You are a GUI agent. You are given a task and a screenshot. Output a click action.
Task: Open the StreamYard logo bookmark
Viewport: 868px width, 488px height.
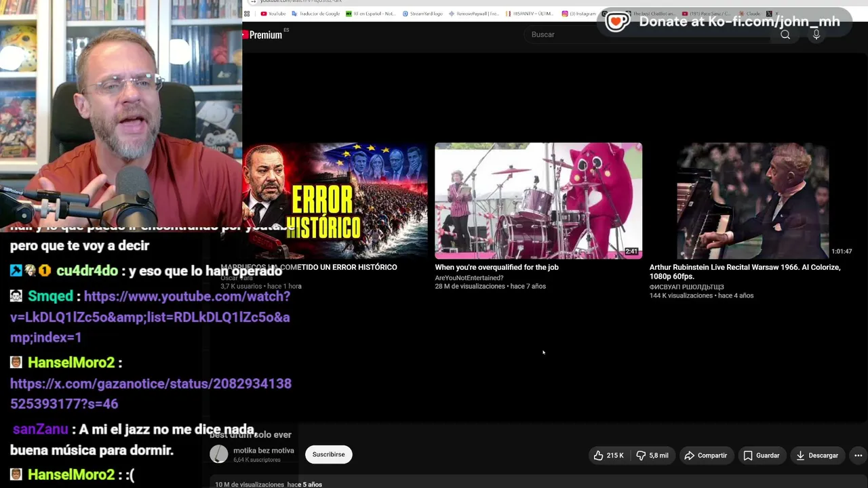422,14
